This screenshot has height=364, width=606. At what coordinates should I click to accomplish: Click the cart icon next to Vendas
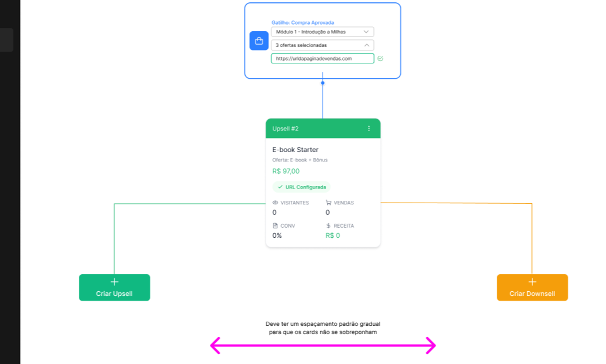[x=329, y=203]
